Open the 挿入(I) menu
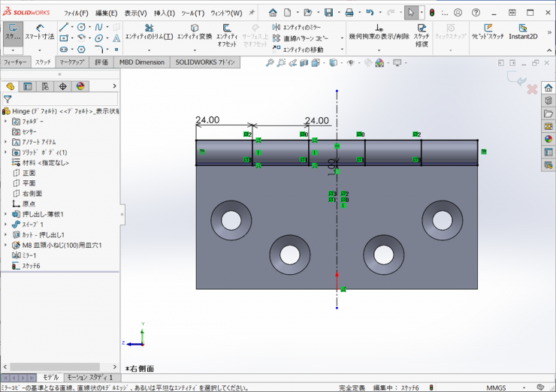 click(x=164, y=13)
